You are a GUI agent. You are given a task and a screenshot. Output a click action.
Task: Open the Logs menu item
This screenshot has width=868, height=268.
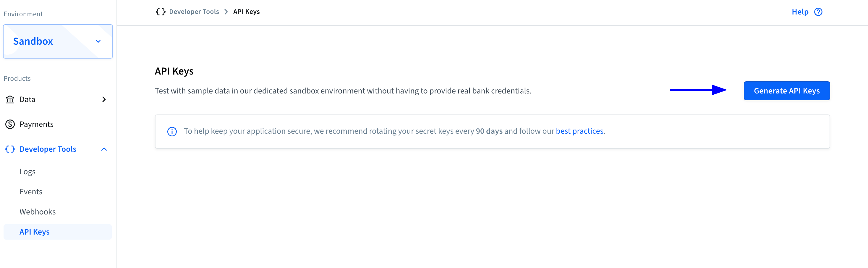[27, 172]
